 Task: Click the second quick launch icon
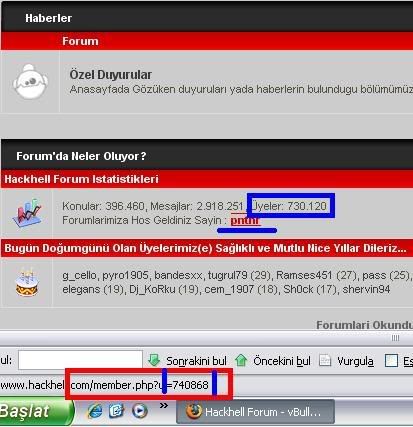116,411
